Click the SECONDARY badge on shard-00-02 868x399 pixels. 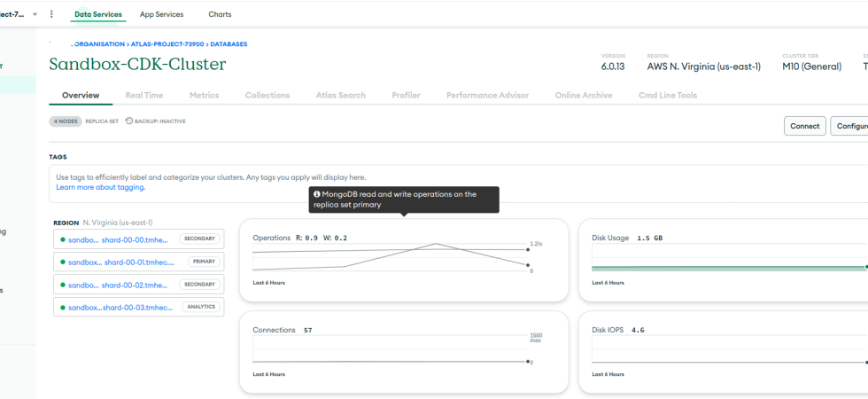pyautogui.click(x=199, y=285)
